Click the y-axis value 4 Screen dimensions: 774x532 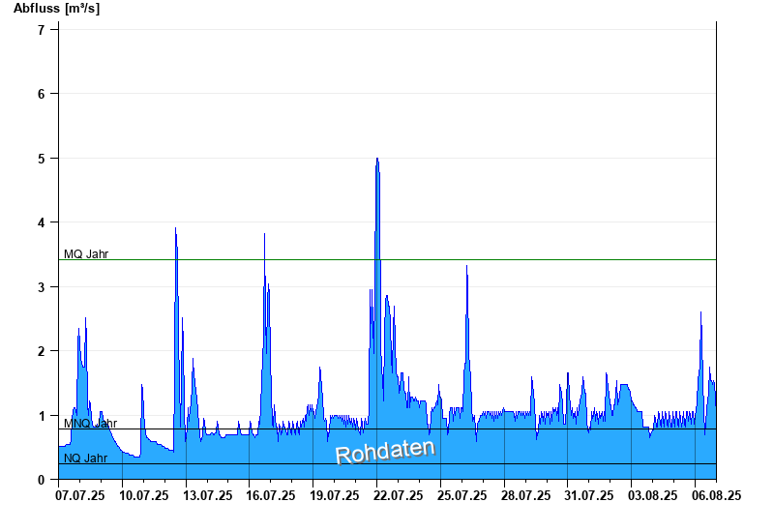41,222
